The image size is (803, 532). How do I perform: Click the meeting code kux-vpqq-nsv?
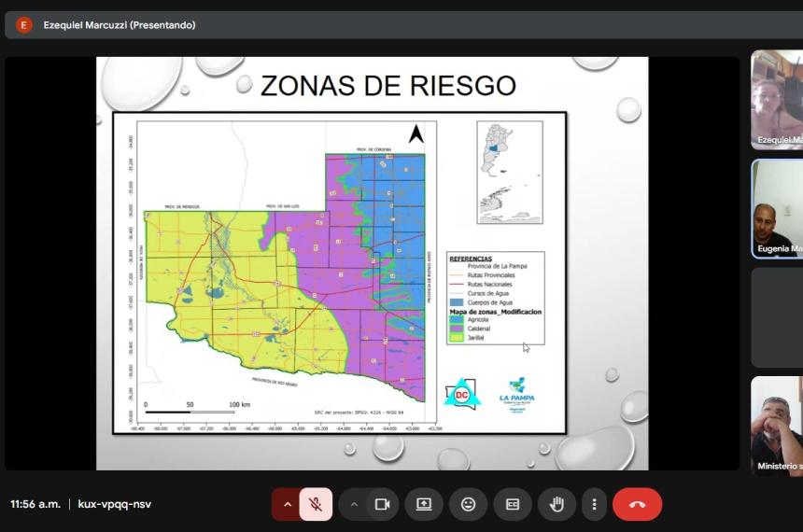114,504
